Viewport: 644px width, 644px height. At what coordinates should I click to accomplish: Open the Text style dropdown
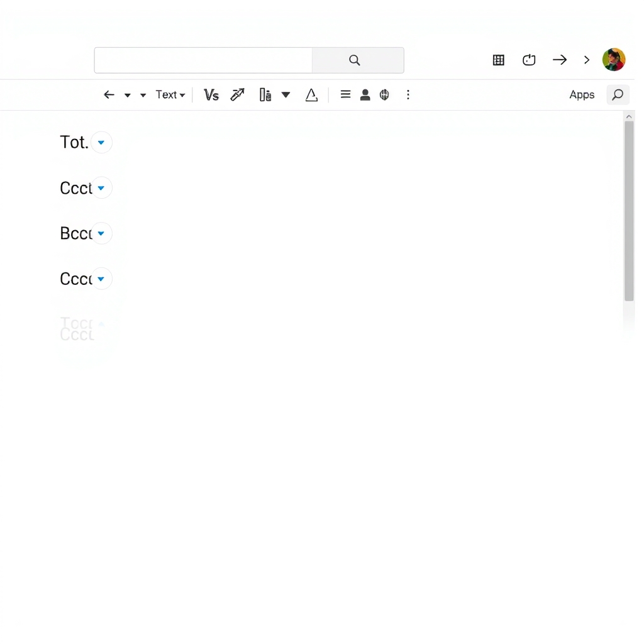170,95
